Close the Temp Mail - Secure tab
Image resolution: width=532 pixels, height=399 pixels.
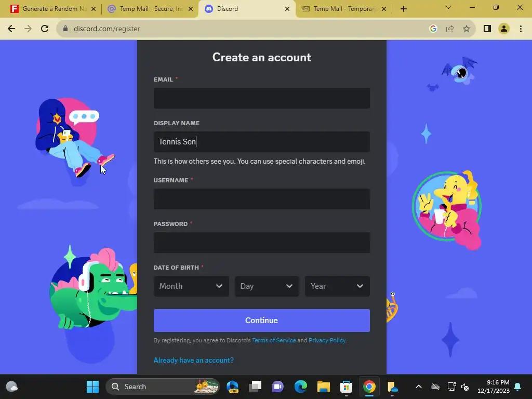coord(191,9)
